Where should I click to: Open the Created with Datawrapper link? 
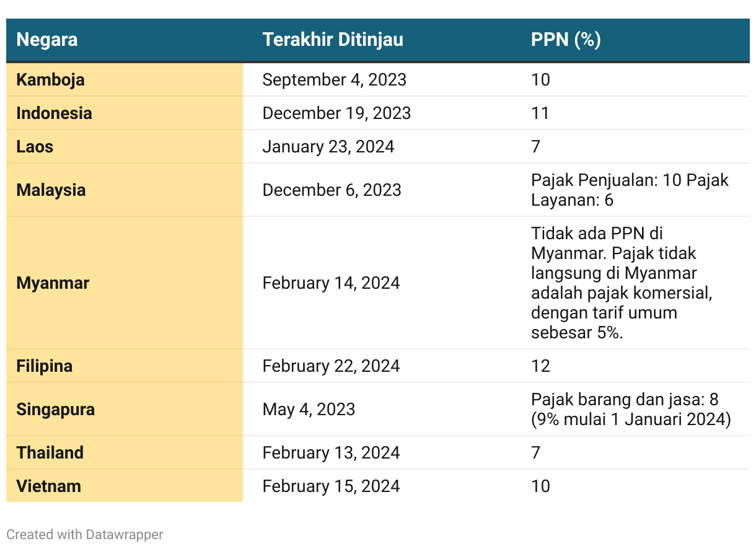(85, 534)
